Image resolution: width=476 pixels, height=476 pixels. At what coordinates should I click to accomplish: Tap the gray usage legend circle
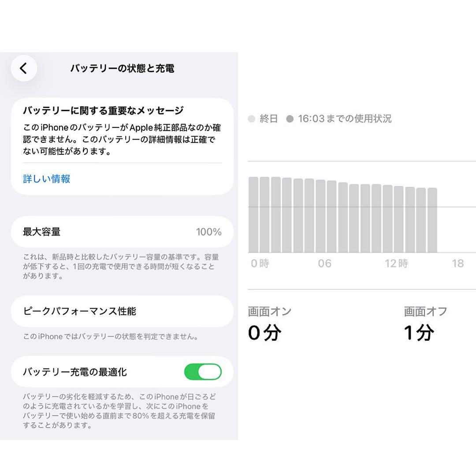point(251,119)
